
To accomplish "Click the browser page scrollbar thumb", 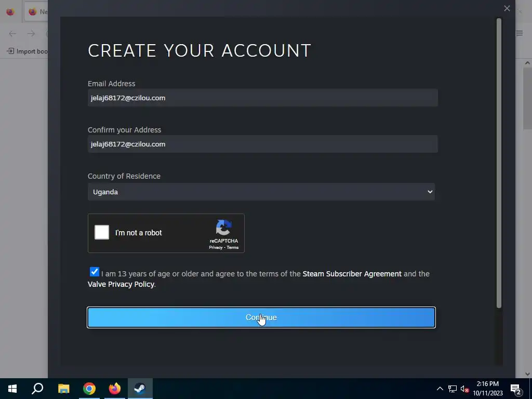I will (527, 98).
